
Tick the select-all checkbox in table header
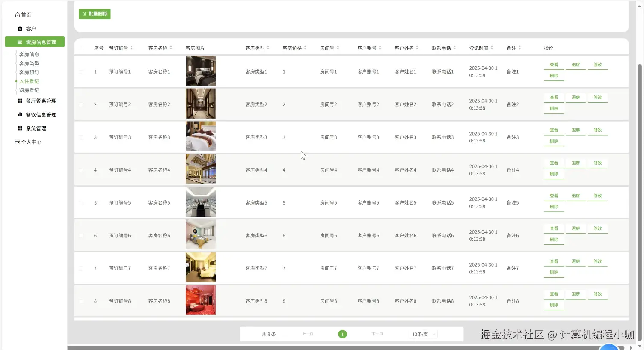[81, 48]
